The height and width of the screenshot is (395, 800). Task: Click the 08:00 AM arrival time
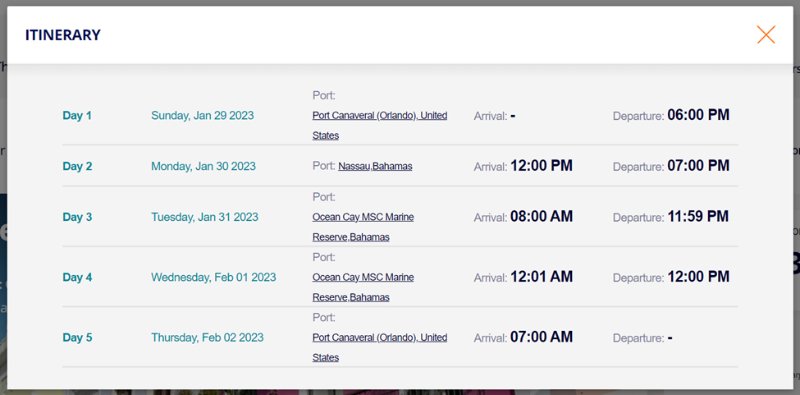541,216
